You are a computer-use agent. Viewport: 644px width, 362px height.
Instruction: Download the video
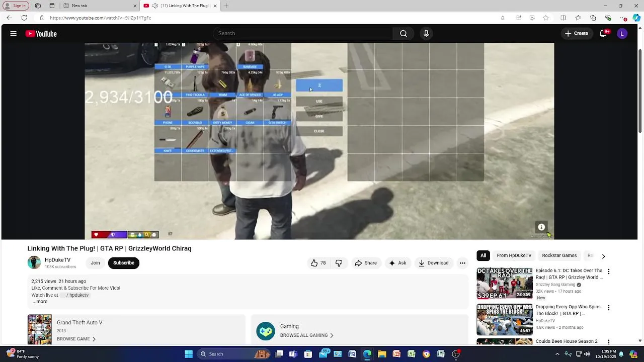pyautogui.click(x=433, y=263)
